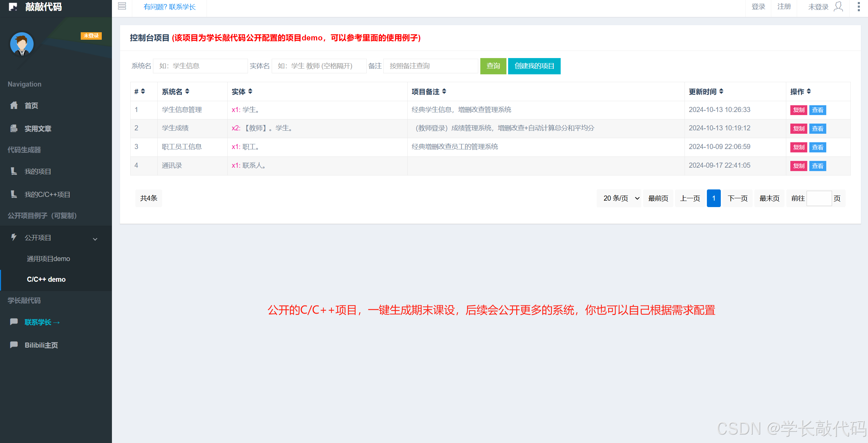Click the chat icon beside Bilibili主页
868x443 pixels.
[x=14, y=345]
